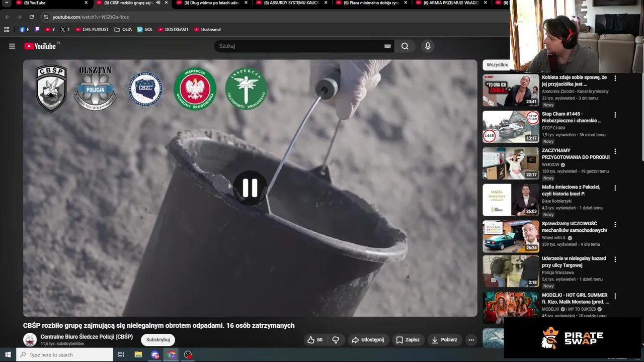This screenshot has width=644, height=362.
Task: Open more actions ellipsis below the video
Action: pos(471,340)
